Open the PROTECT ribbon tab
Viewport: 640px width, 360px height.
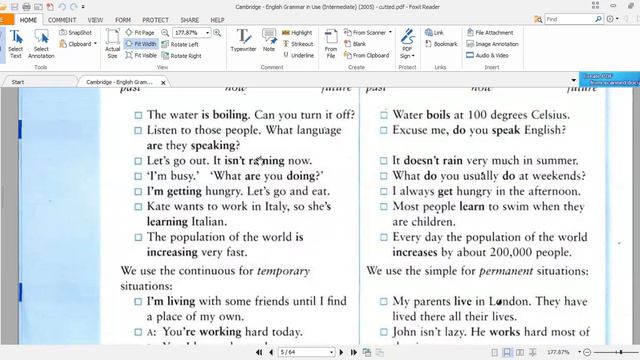155,20
